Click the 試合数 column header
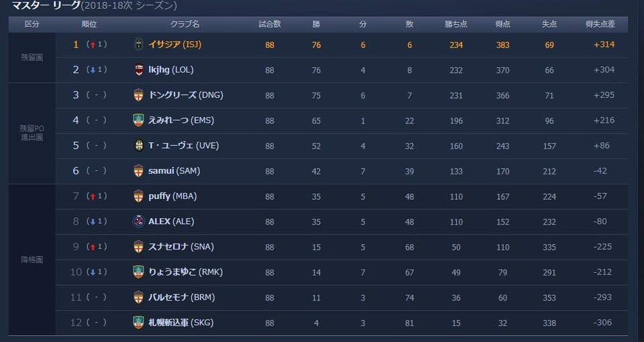Screen dimensions: 644x342 [x=270, y=24]
